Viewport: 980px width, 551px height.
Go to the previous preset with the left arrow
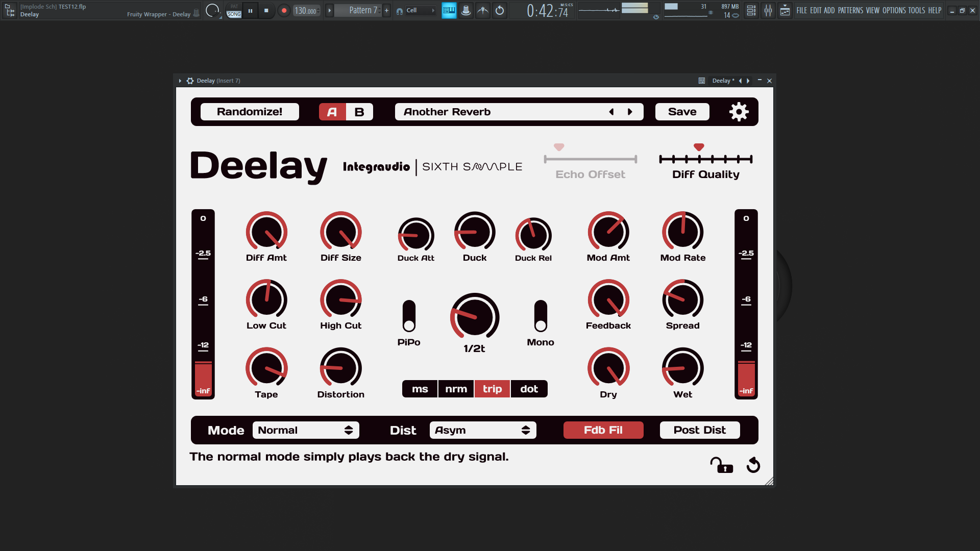click(x=611, y=112)
